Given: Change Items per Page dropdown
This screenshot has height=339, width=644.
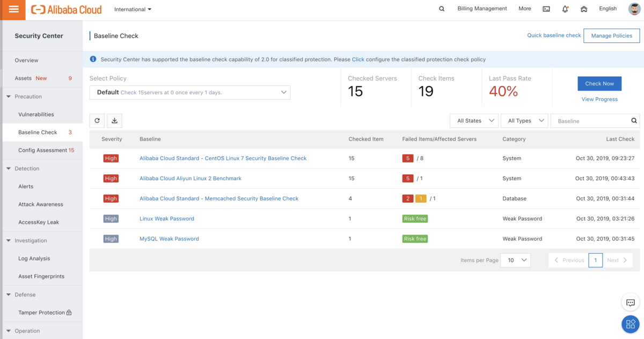Looking at the screenshot, I should 515,260.
